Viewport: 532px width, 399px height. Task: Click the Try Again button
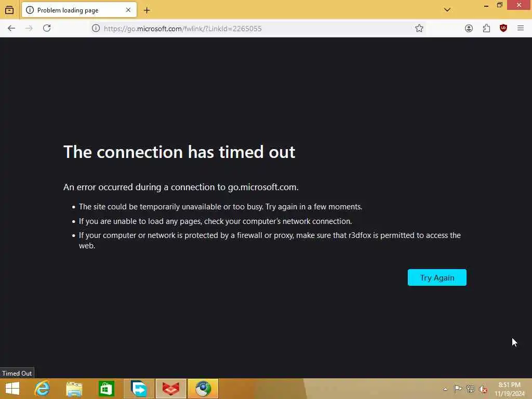pos(436,277)
